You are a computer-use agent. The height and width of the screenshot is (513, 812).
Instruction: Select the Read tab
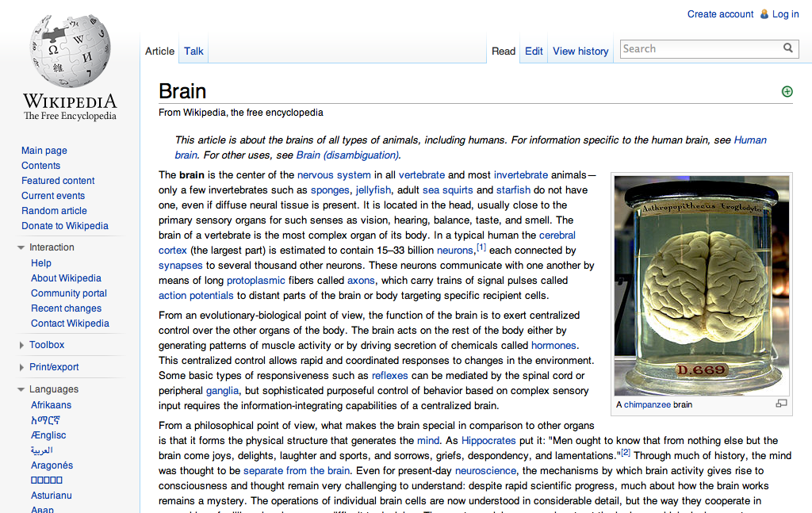[x=504, y=52]
